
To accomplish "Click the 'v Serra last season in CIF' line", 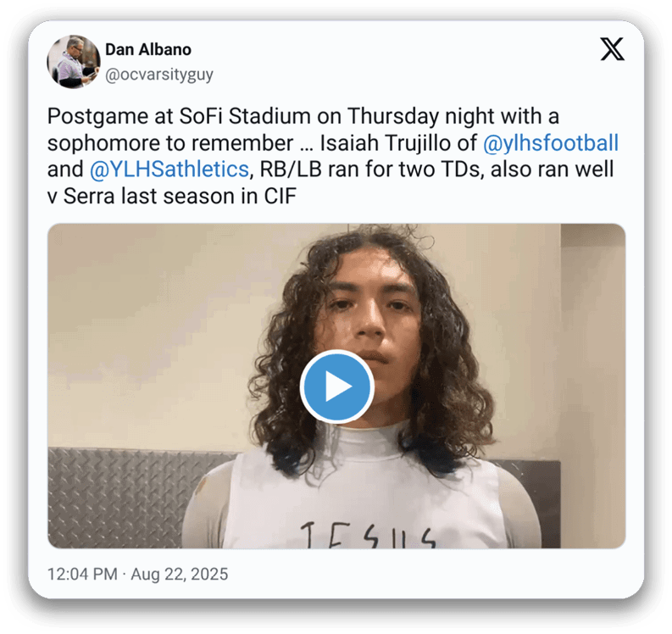I will pyautogui.click(x=172, y=197).
